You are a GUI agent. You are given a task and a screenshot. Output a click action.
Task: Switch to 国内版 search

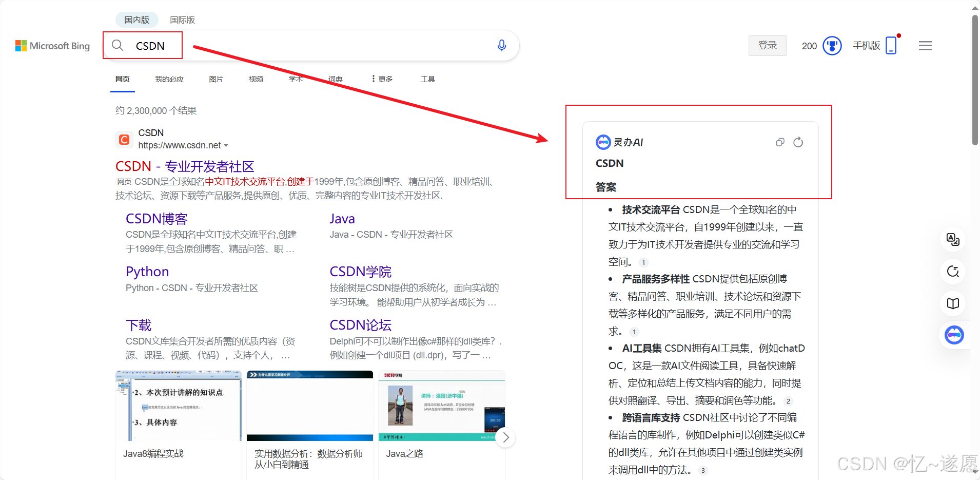point(136,20)
